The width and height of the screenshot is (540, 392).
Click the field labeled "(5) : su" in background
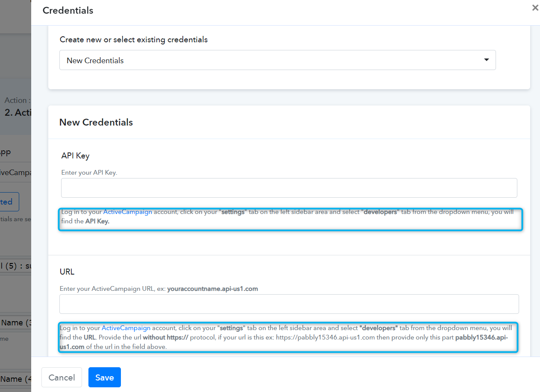click(x=15, y=266)
